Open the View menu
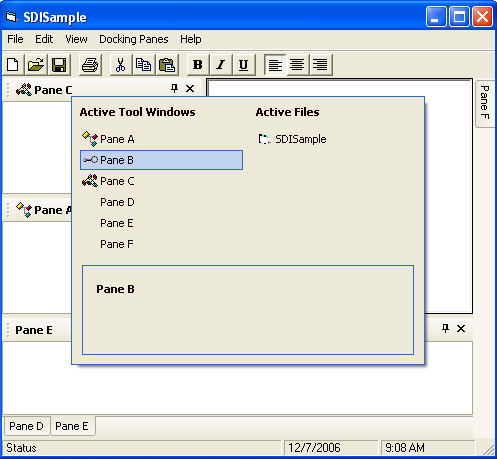This screenshot has height=459, width=497. coord(76,39)
